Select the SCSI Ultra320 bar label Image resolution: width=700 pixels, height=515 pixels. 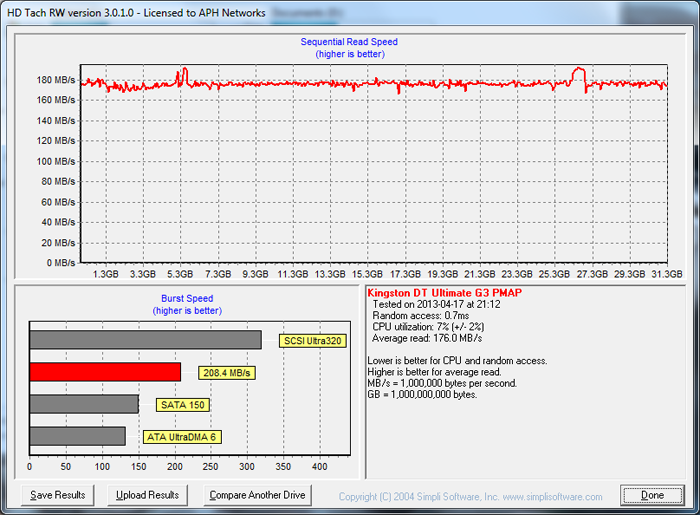click(312, 340)
